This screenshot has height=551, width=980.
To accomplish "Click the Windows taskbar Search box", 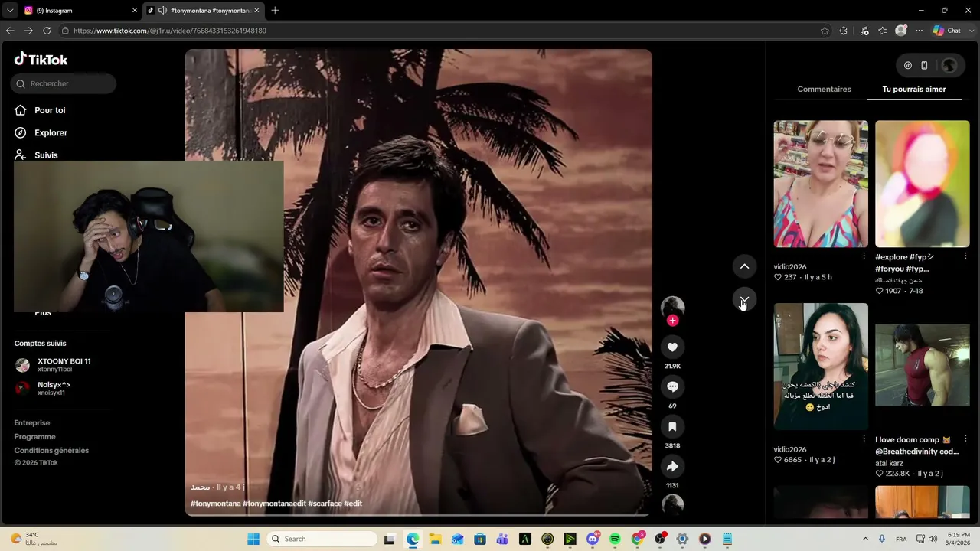I will (x=323, y=539).
